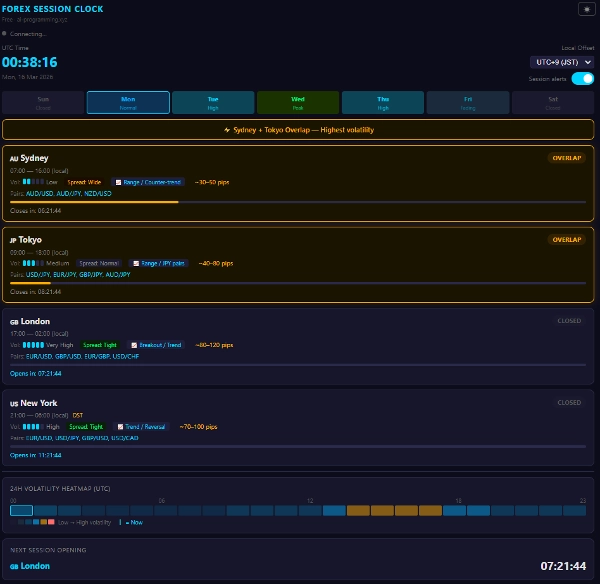Open the UTC+9 (JST) offset dropdown

pyautogui.click(x=562, y=62)
